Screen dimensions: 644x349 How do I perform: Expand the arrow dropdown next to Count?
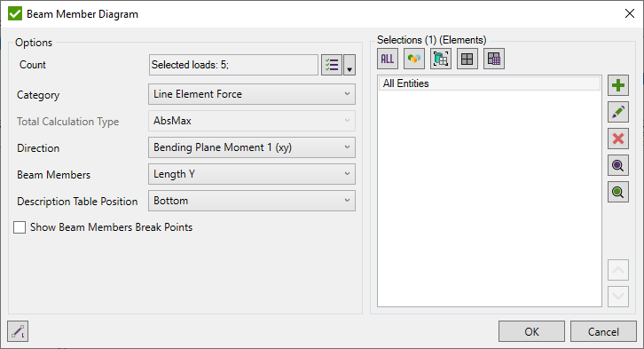[x=349, y=65]
